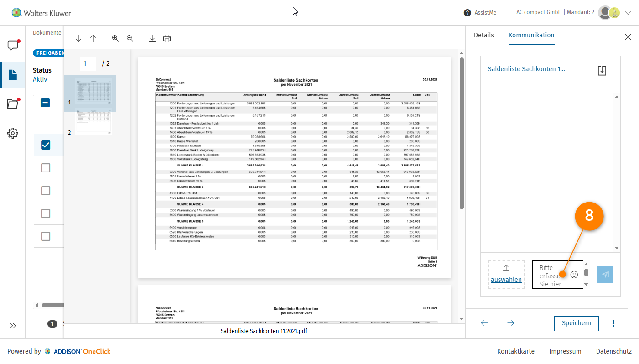The height and width of the screenshot is (364, 639).
Task: Click the Dokumente breadcrumb
Action: point(47,33)
